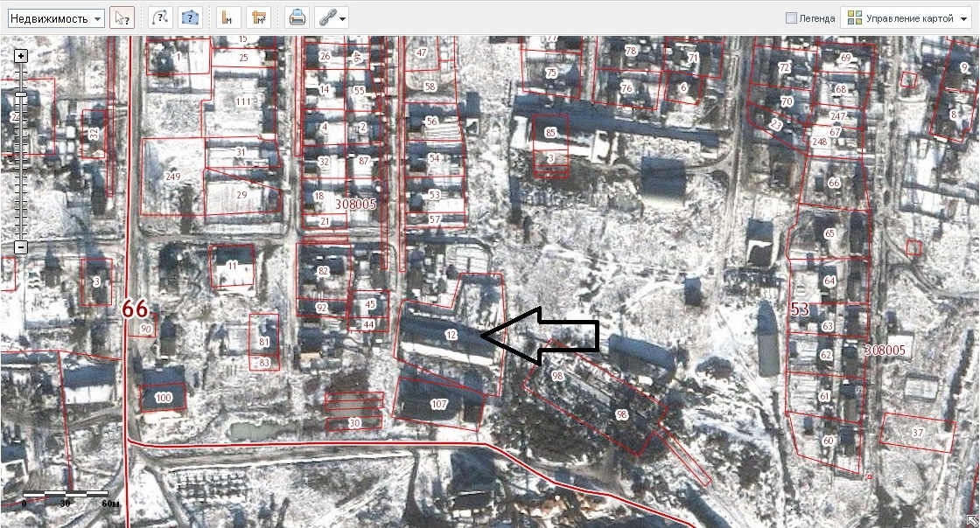Select parcel 65 on the map

(x=829, y=234)
